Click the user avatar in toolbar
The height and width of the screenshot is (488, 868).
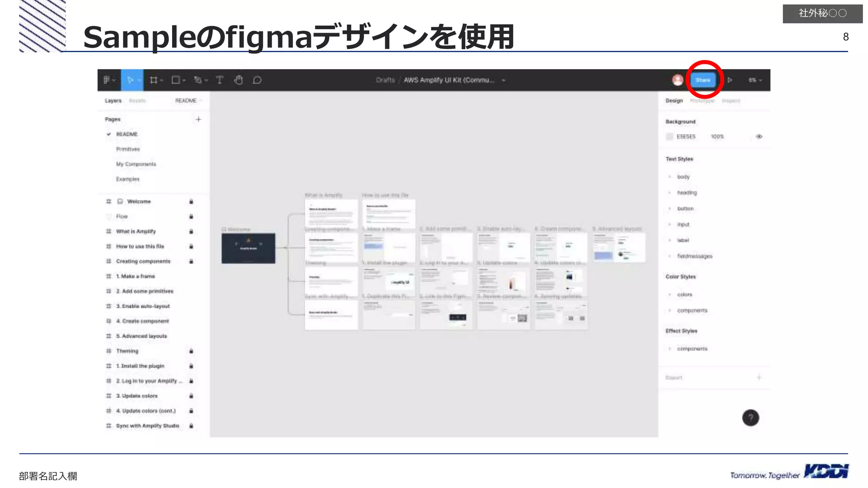678,80
